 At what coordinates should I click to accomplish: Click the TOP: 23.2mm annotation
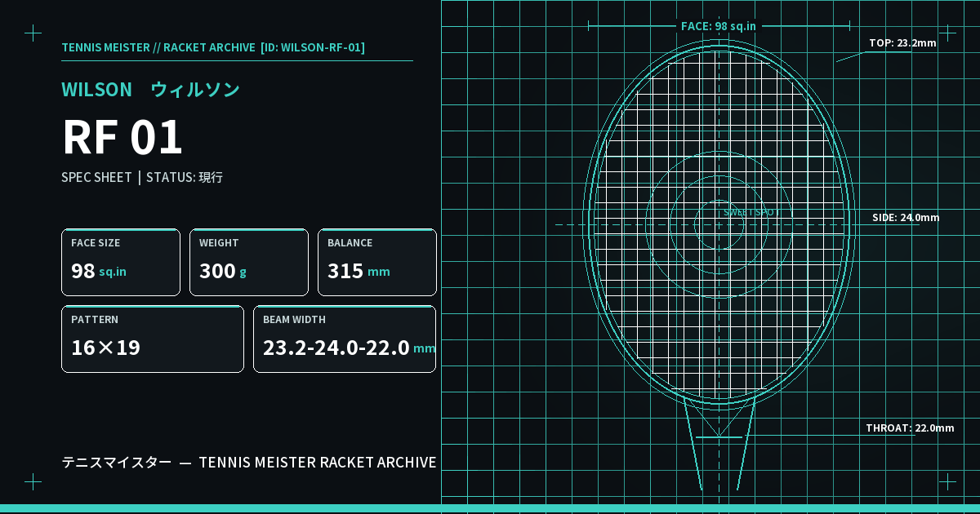pos(902,42)
